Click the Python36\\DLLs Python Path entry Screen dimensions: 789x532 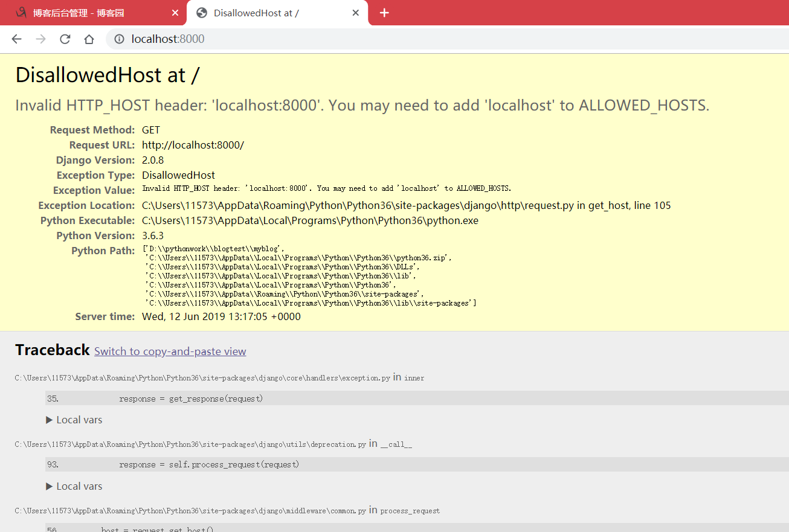[282, 267]
